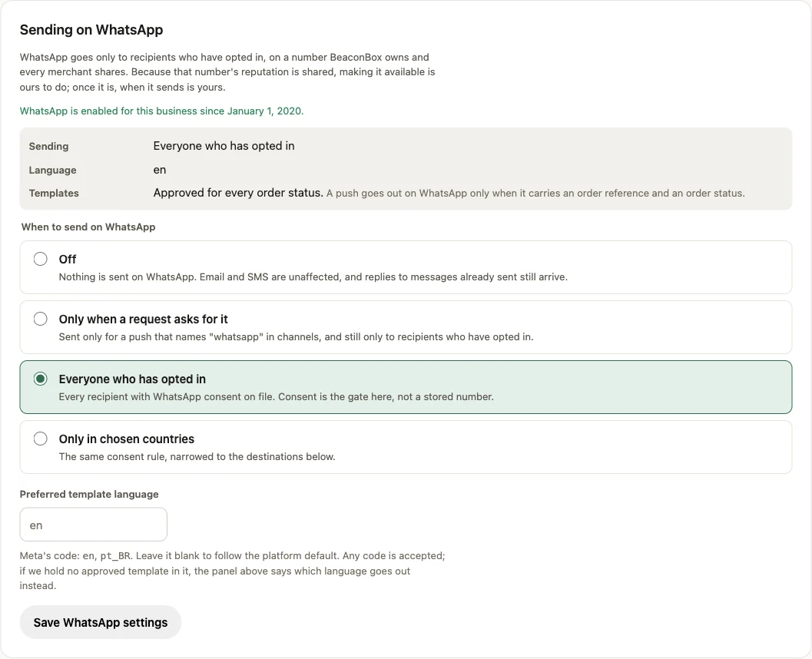Click 'The same consent rule, narrowed' description
Screen dimensions: 812x659
tap(197, 456)
